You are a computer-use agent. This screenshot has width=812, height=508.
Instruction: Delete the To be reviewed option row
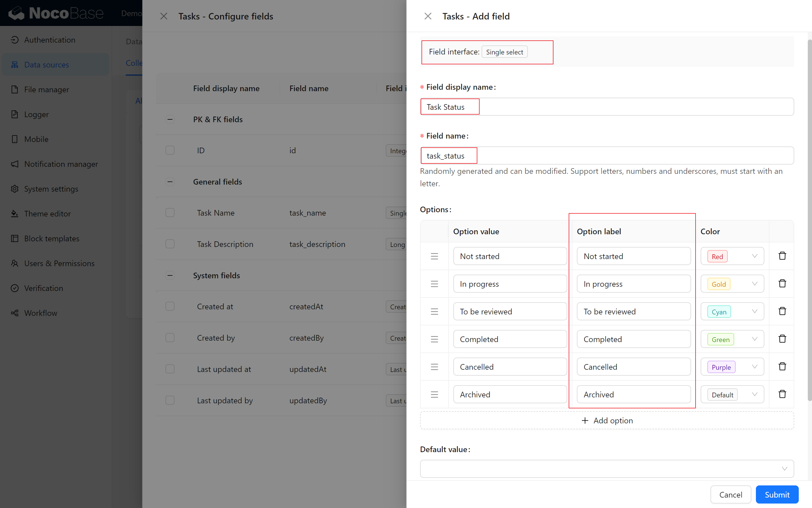click(x=782, y=311)
